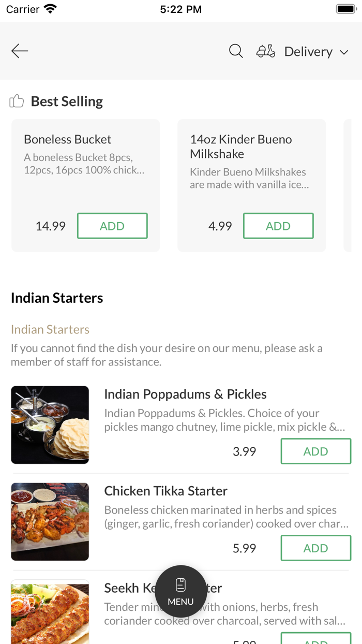Add 14oz Kinder Bueno Milkshake
Screen dimensions: 362x644
point(278,226)
